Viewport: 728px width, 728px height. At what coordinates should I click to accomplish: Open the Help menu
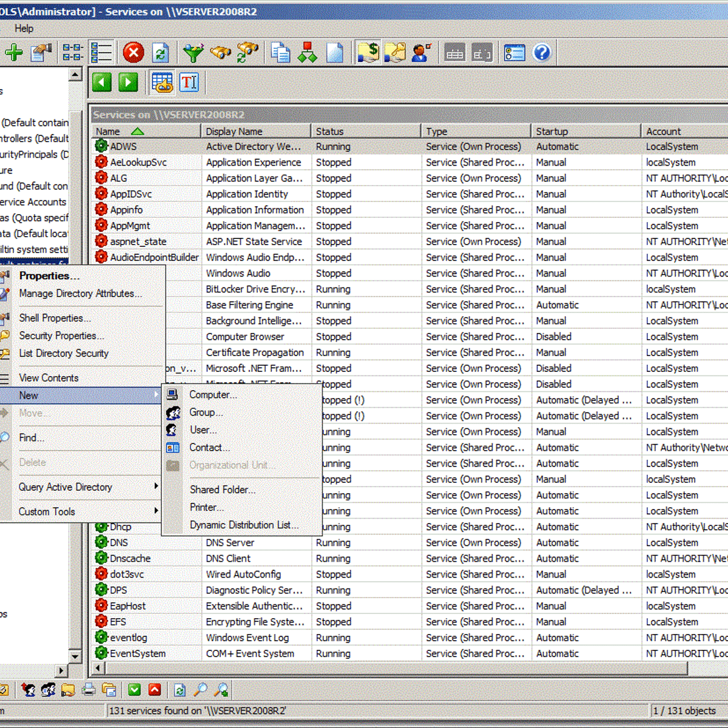(24, 29)
